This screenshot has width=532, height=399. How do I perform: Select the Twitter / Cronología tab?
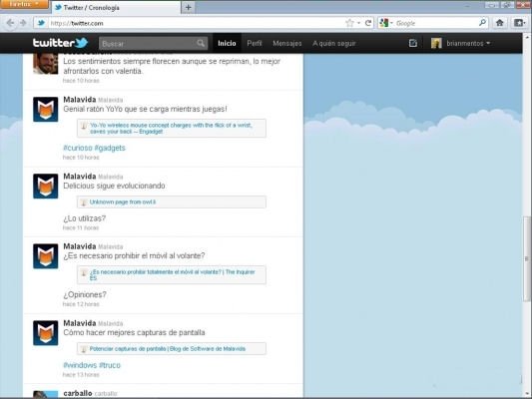tap(116, 7)
